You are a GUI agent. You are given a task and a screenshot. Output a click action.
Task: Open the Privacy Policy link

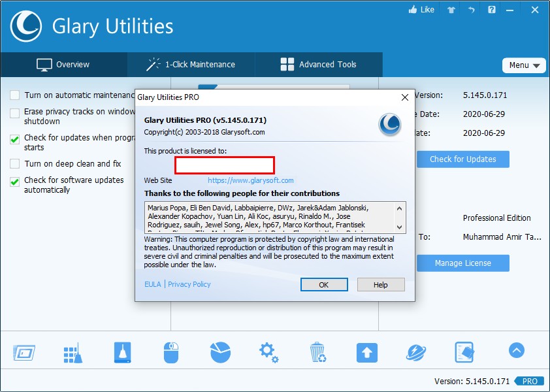tap(189, 284)
